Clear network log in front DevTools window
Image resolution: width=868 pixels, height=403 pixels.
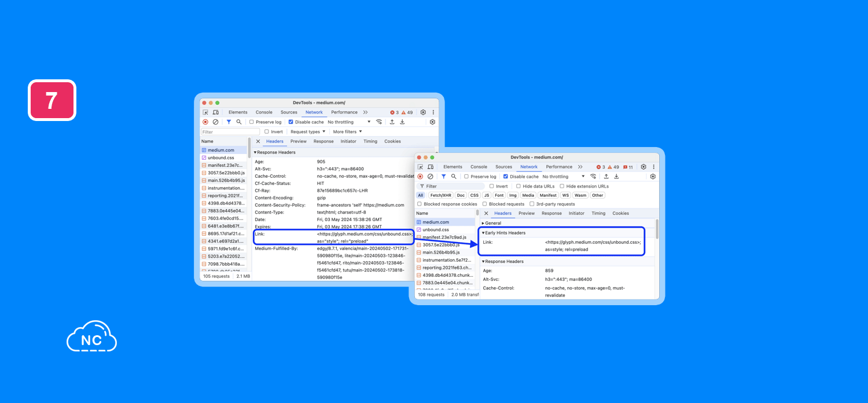tap(430, 177)
